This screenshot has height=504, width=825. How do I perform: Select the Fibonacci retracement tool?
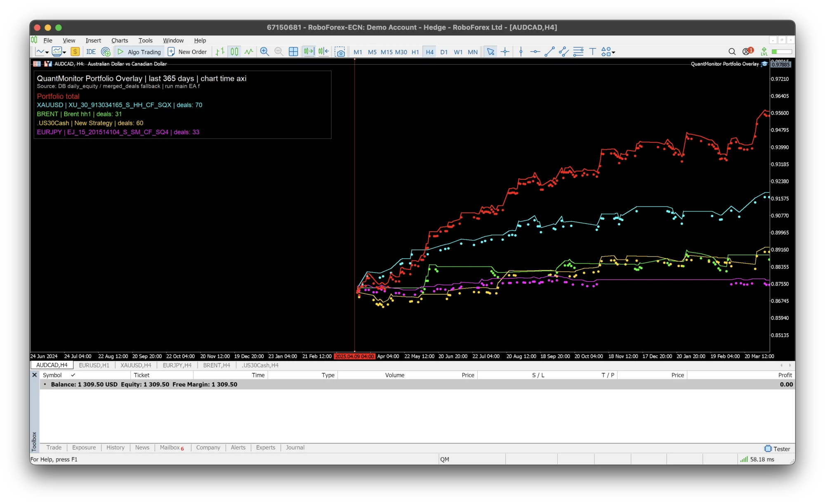(x=578, y=52)
